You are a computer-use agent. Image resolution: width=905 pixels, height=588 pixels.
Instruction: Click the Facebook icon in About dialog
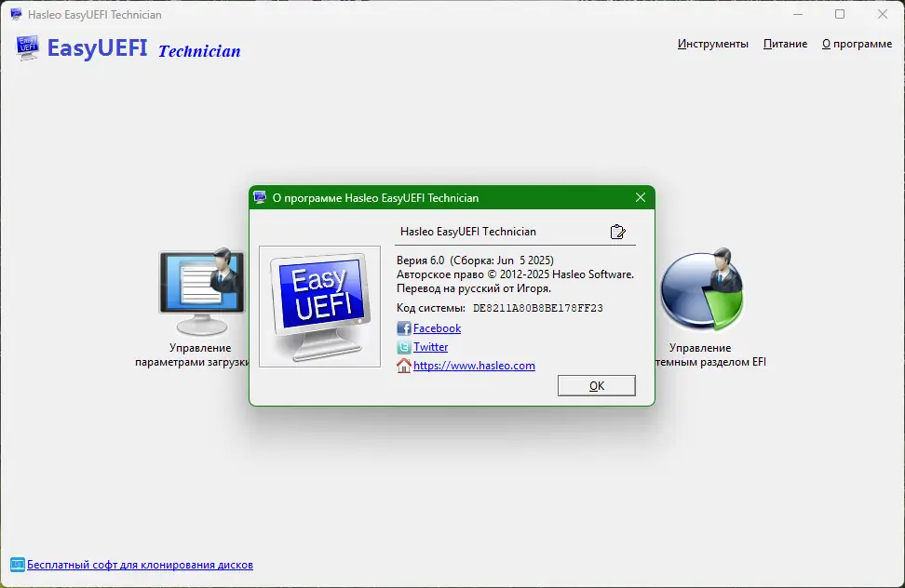point(403,328)
